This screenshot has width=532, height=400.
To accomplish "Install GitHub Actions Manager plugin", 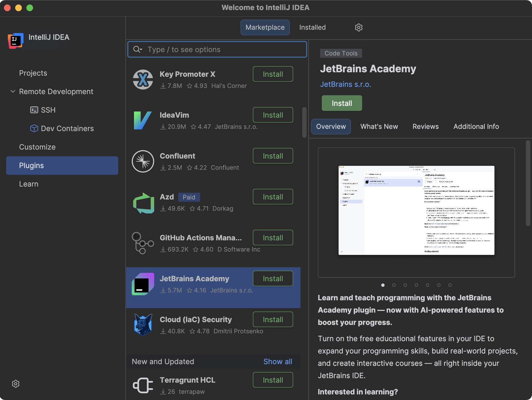I will pyautogui.click(x=273, y=238).
